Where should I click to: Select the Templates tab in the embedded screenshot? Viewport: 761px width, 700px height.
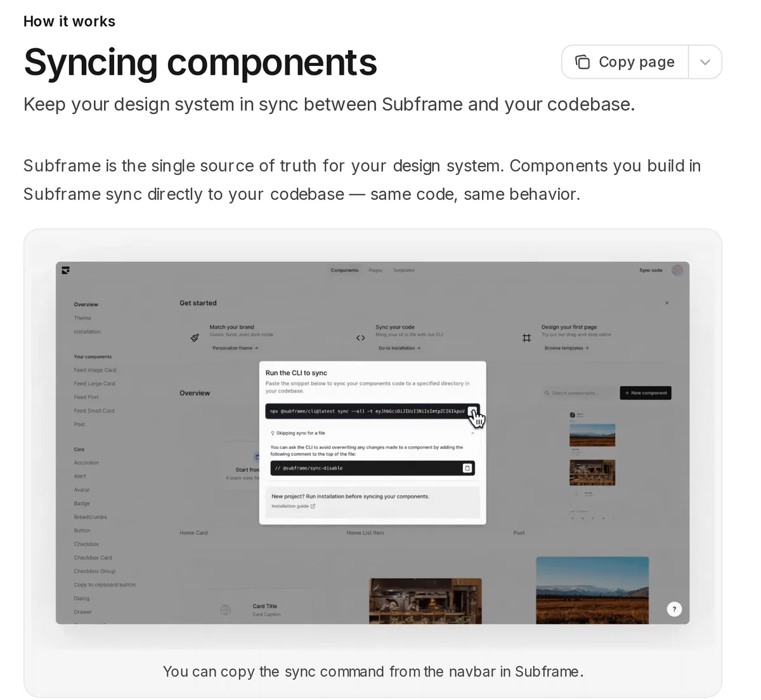(403, 270)
